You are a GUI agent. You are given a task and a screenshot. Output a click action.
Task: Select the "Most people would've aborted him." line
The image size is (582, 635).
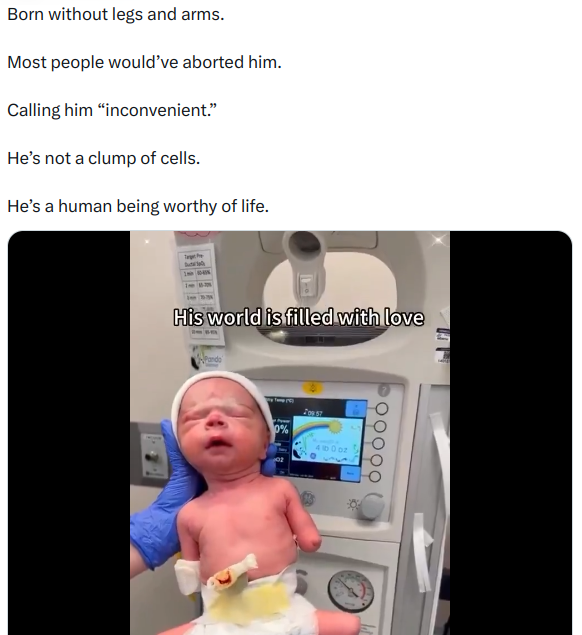click(144, 62)
